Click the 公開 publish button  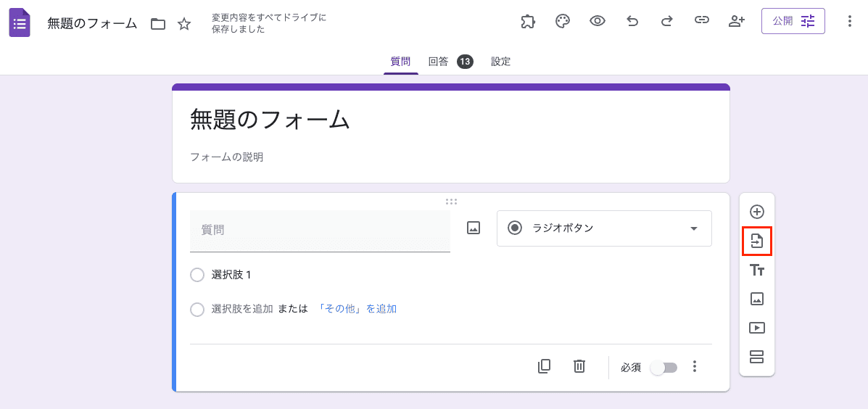point(793,21)
